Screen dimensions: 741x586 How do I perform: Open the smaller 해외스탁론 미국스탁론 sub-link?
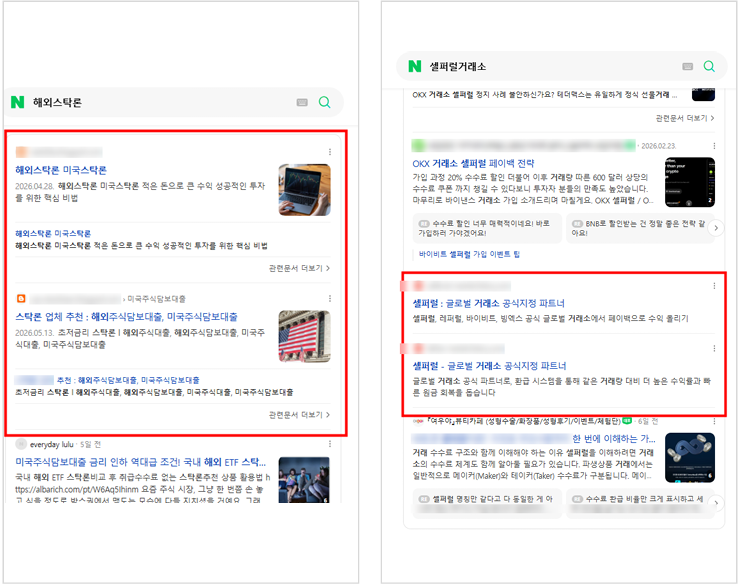53,233
